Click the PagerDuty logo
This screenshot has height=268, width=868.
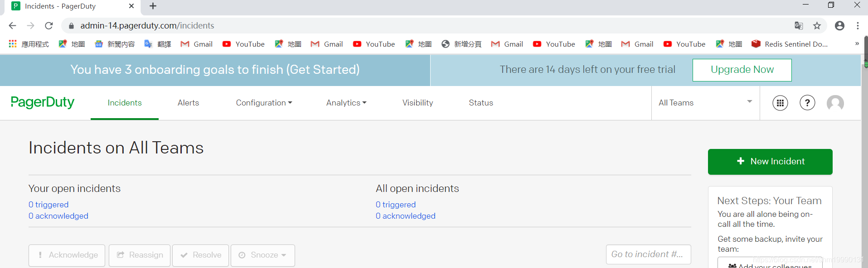pyautogui.click(x=43, y=102)
